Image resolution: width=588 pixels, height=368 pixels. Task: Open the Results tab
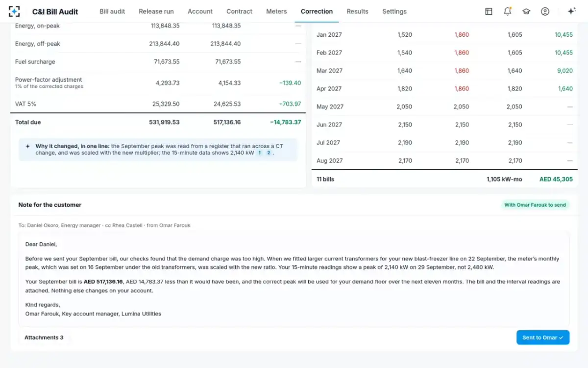pyautogui.click(x=357, y=11)
